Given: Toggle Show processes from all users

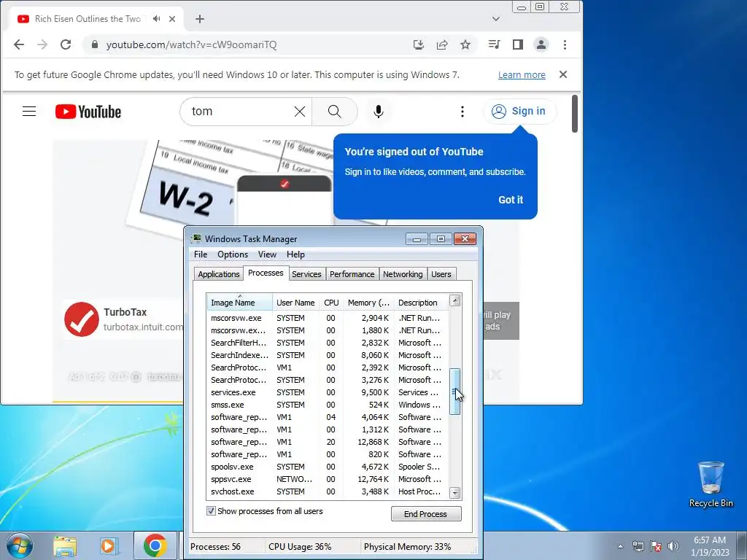Looking at the screenshot, I should pos(211,511).
